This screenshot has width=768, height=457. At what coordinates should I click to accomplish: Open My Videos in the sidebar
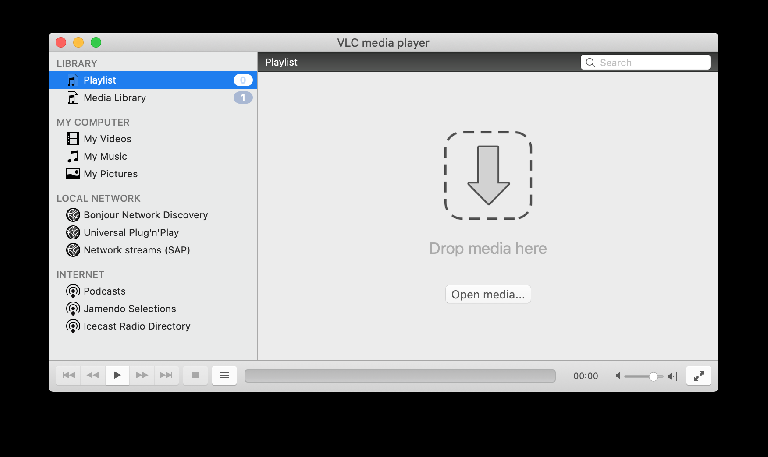coord(153,139)
